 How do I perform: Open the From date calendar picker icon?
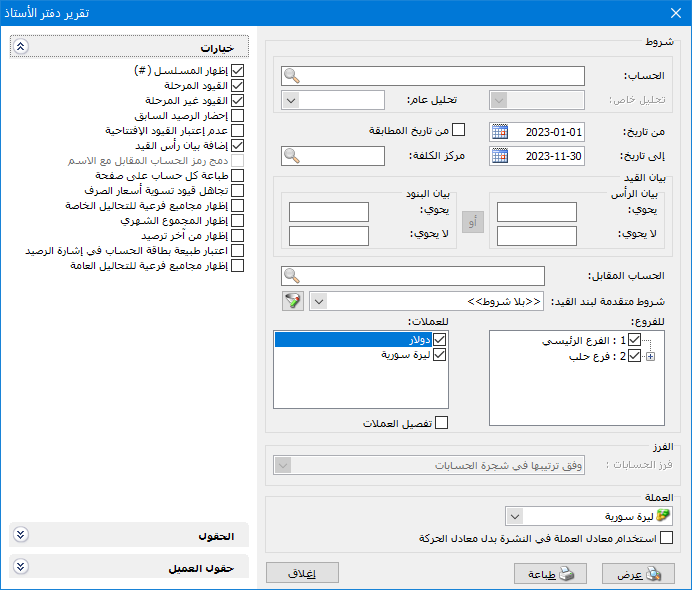[500, 132]
